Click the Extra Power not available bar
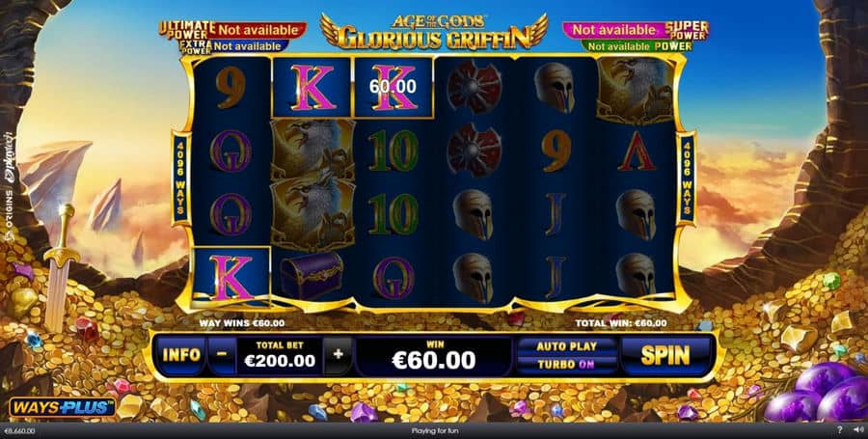Image resolution: width=868 pixels, height=439 pixels. coord(249,46)
